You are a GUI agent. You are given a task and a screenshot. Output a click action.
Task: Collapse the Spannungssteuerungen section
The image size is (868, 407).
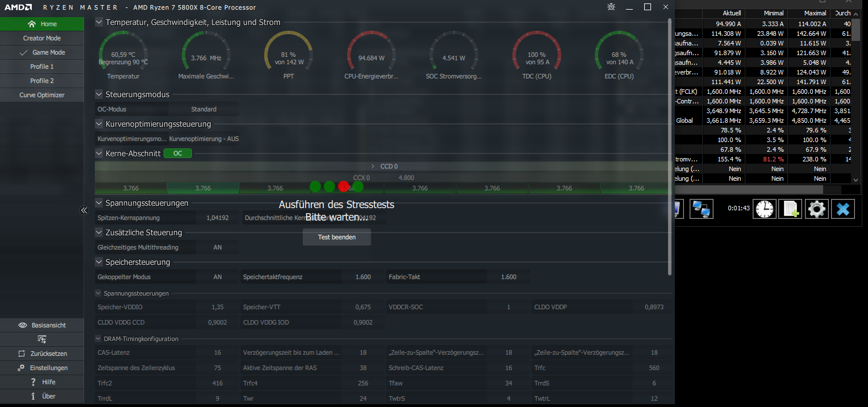click(x=99, y=203)
